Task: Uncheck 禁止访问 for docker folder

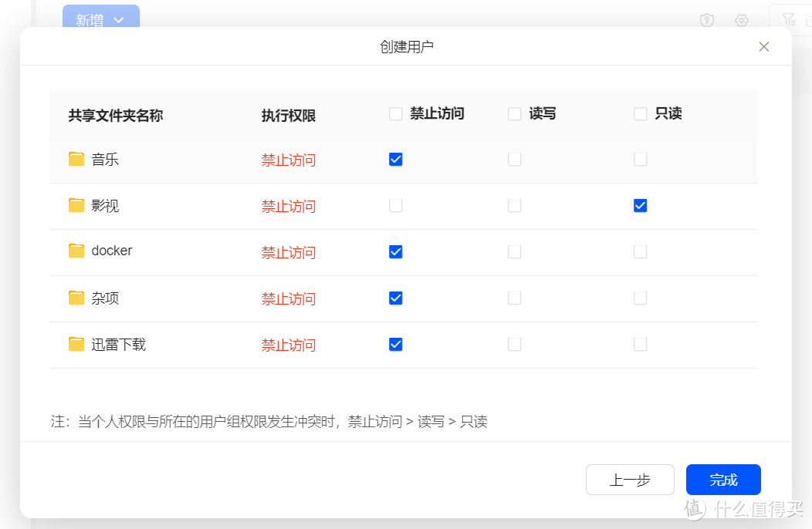Action: [x=396, y=252]
